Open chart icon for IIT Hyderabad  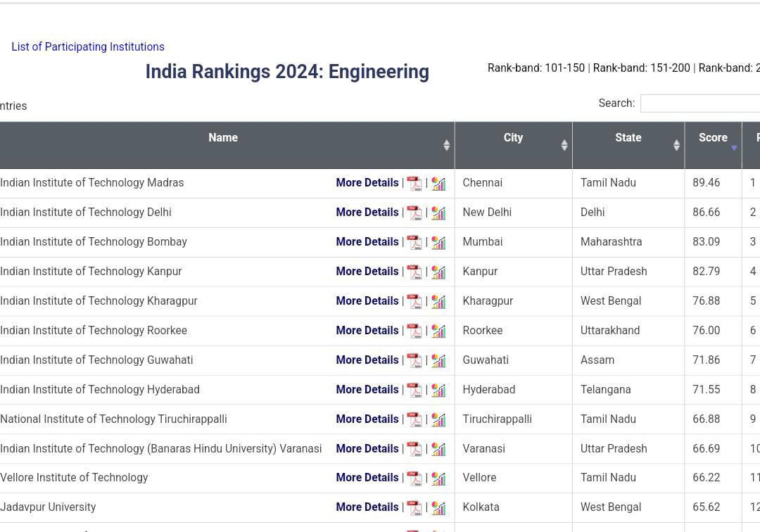click(x=438, y=391)
